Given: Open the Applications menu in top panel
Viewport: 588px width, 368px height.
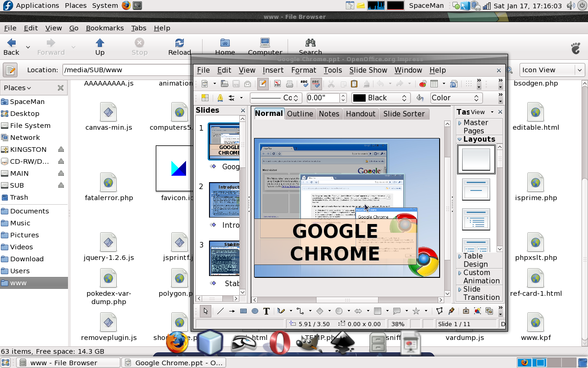Looking at the screenshot, I should click(37, 6).
